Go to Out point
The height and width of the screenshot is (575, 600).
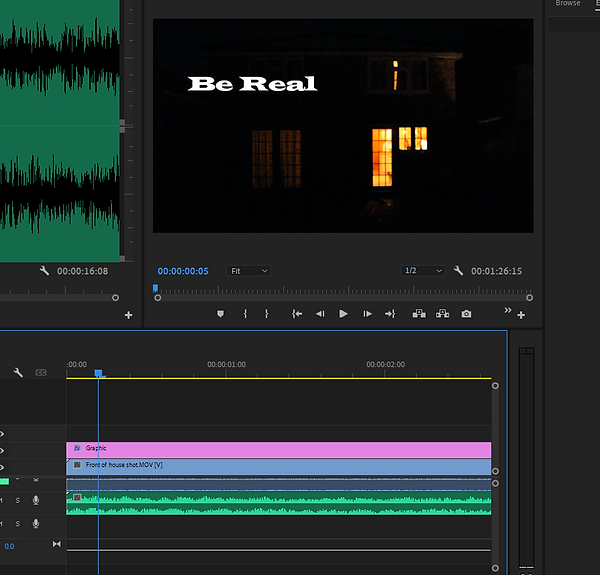click(390, 314)
